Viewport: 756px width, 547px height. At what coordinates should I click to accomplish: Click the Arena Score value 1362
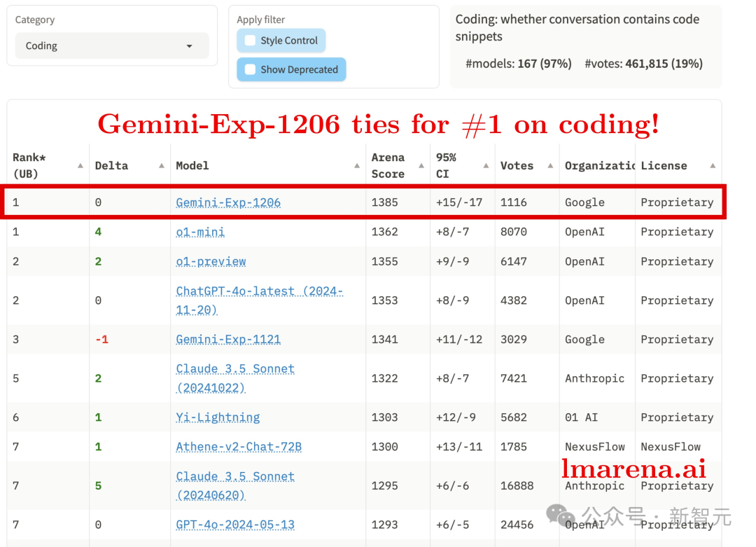[385, 232]
